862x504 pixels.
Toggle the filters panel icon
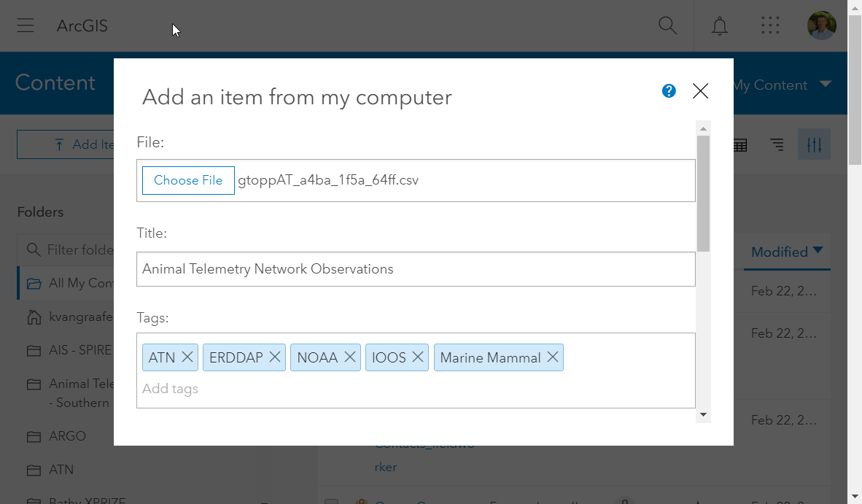(x=814, y=145)
